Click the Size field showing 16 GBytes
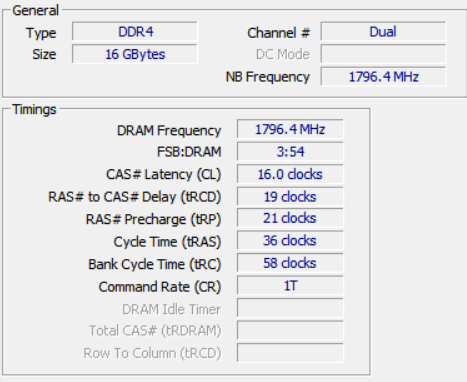The width and height of the screenshot is (467, 382). 135,54
